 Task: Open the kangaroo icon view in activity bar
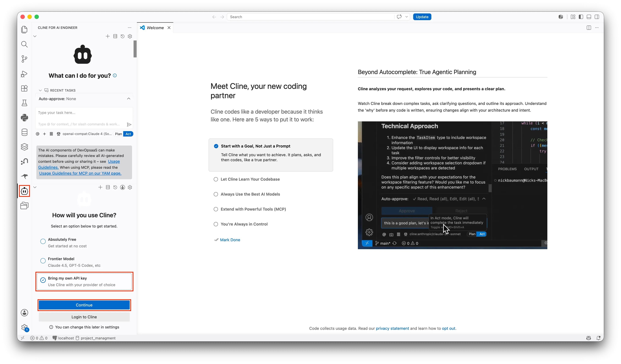coord(24,176)
